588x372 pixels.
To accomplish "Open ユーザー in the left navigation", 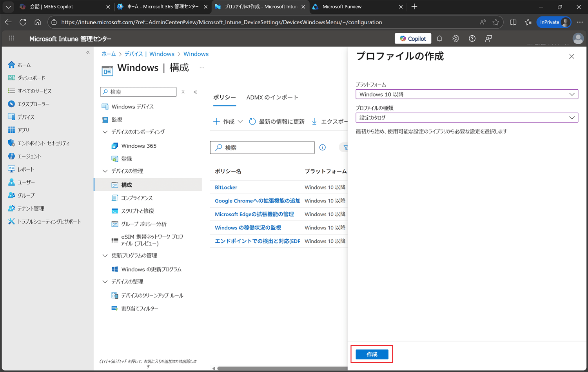I will 21,182.
